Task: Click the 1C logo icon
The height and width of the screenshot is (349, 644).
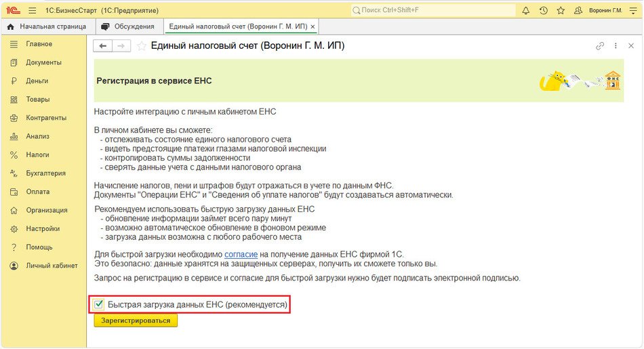Action: click(13, 10)
